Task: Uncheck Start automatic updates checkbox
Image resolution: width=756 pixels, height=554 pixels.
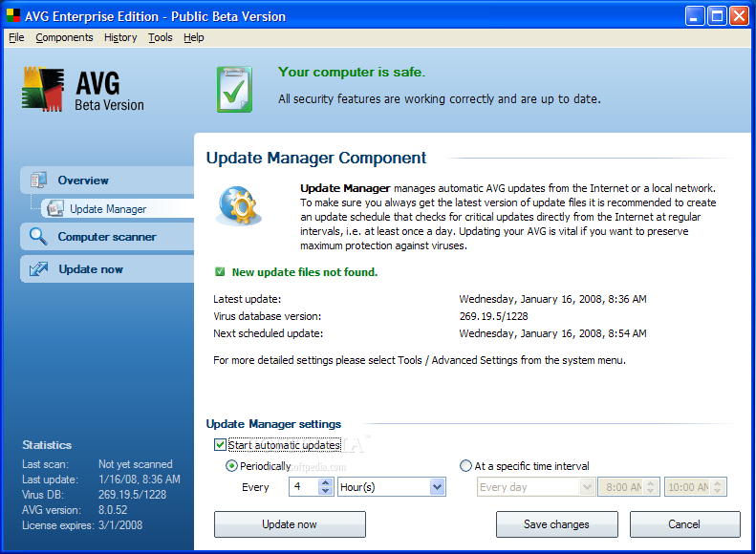Action: 220,444
